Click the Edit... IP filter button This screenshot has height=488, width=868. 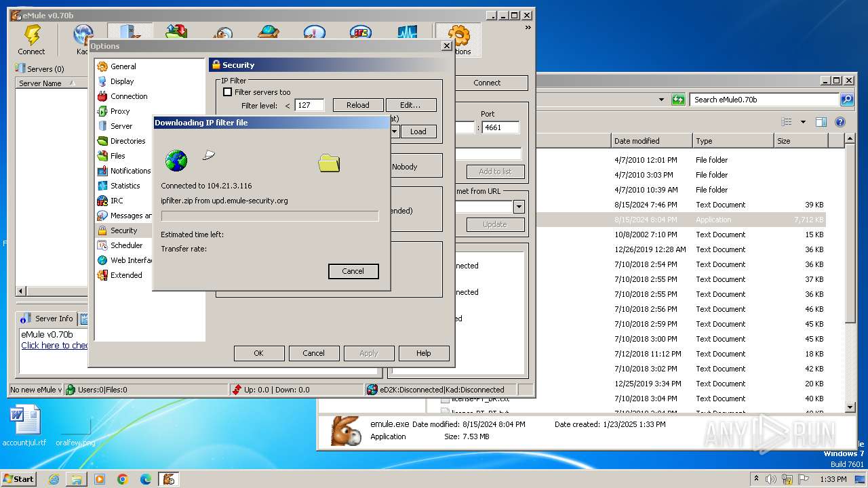tap(411, 105)
